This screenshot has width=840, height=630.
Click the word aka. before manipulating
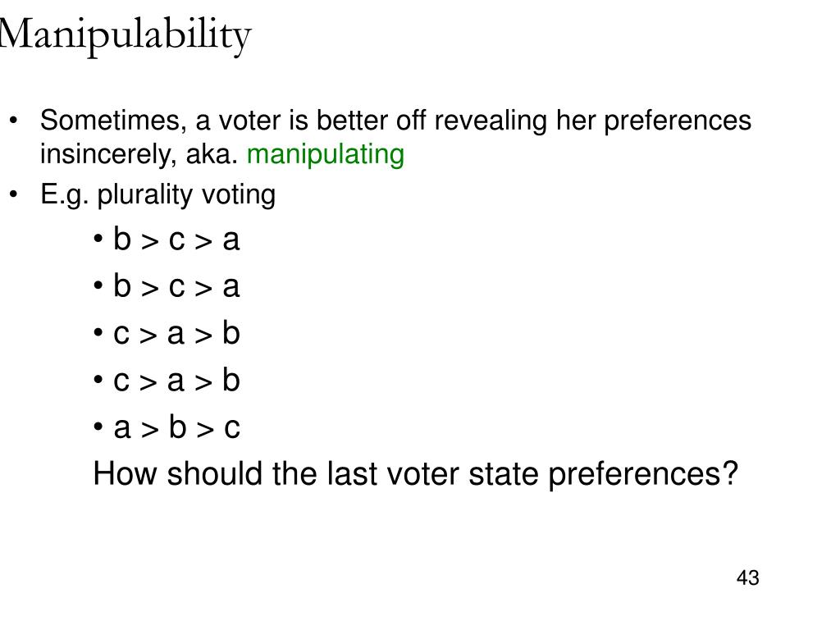pyautogui.click(x=212, y=153)
